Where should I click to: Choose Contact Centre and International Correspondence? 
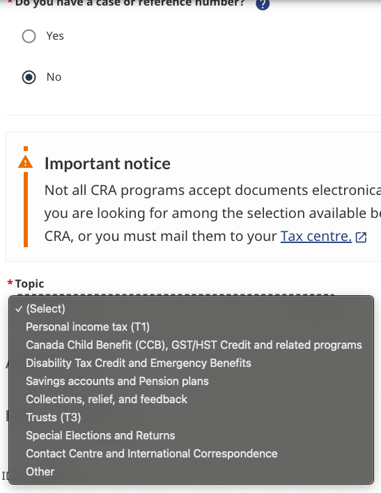pyautogui.click(x=191, y=453)
